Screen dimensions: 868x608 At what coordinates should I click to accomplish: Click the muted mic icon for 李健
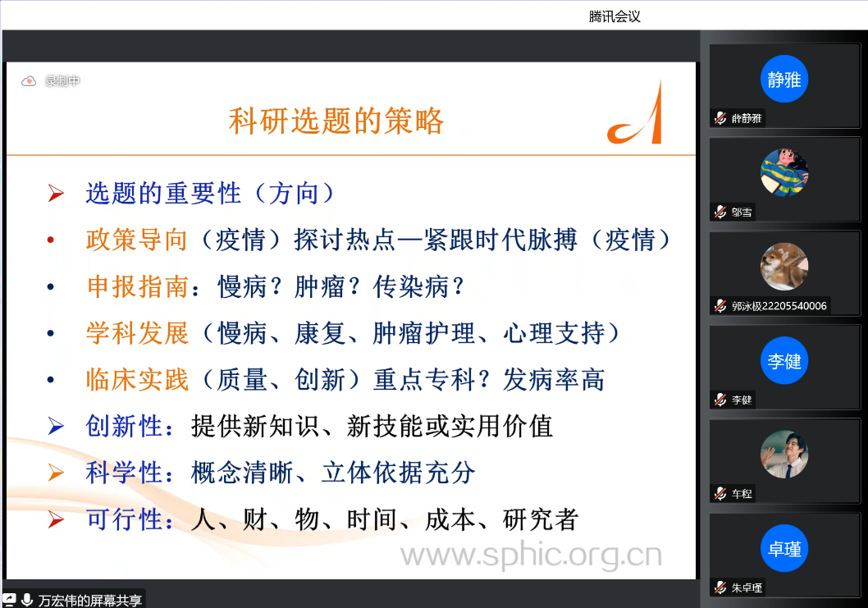tap(720, 400)
